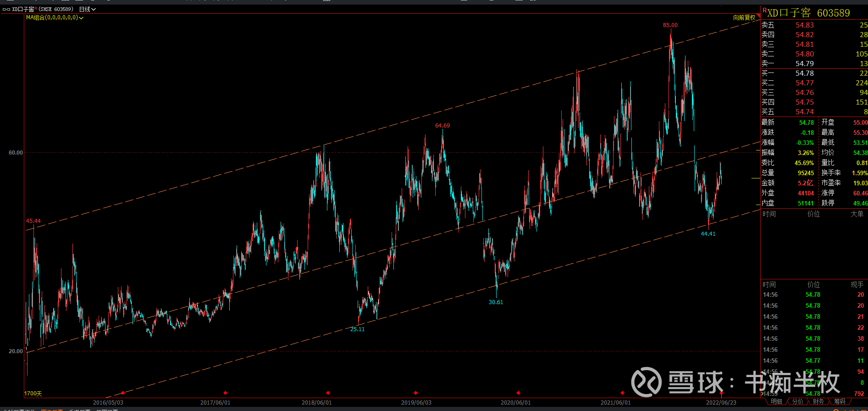Viewport: 868px width, 411px height.
Task: Click the 买五 price 54.74
Action: (805, 112)
